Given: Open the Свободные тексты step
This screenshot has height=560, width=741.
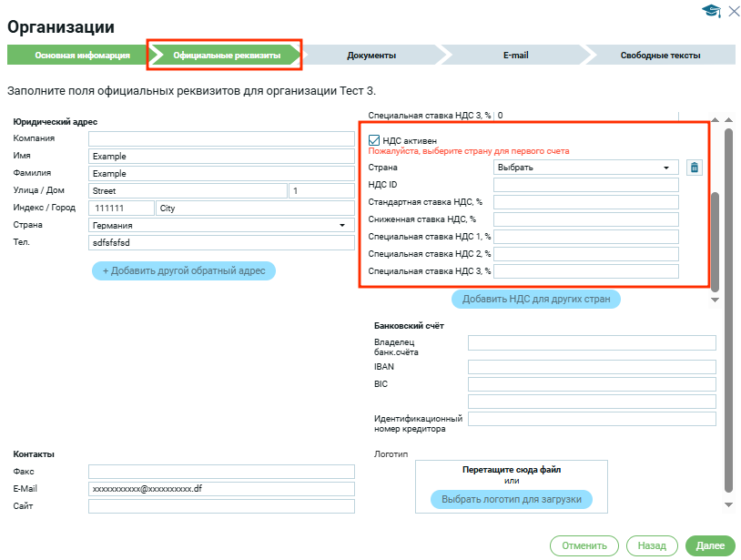Looking at the screenshot, I should point(660,56).
